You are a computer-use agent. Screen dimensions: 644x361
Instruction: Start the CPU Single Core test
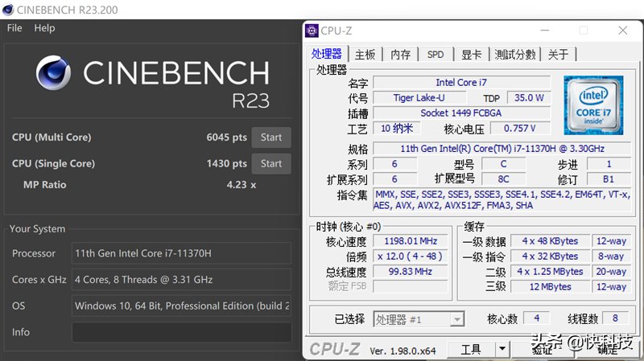coord(271,164)
